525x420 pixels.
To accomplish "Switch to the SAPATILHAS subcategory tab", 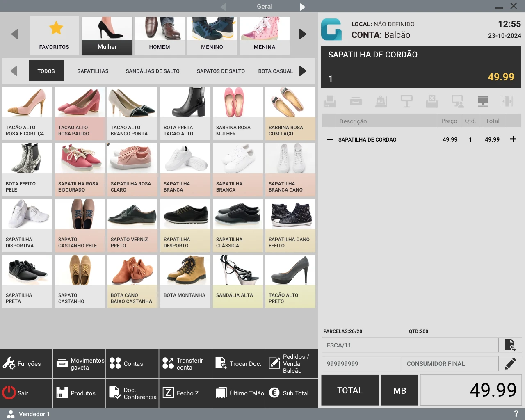I will pos(93,71).
